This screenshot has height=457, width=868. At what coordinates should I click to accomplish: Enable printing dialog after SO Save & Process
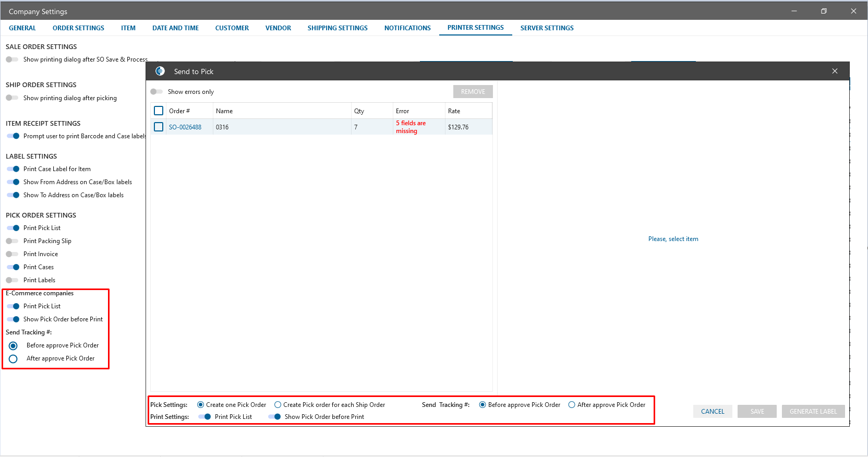12,59
